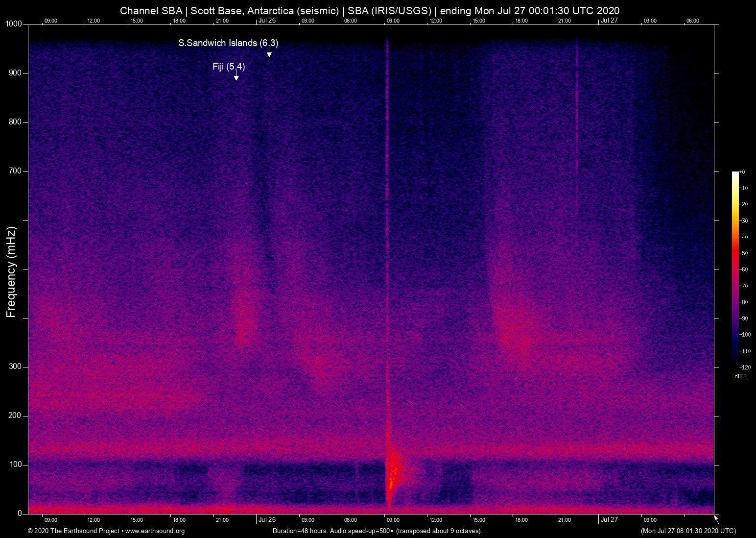
Task: Click the arrow marker below S.Sandwich Islands label
Action: point(269,53)
